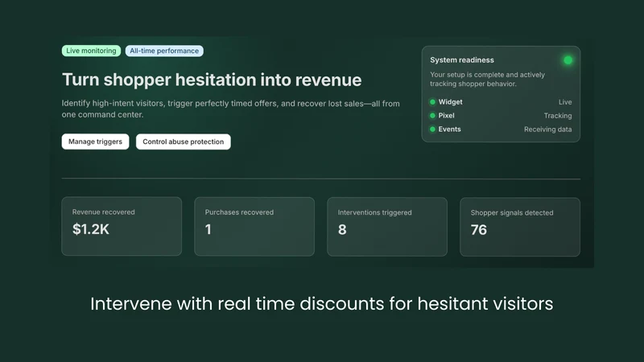Viewport: 644px width, 362px height.
Task: Click the "Receiving data" status value
Action: click(548, 130)
